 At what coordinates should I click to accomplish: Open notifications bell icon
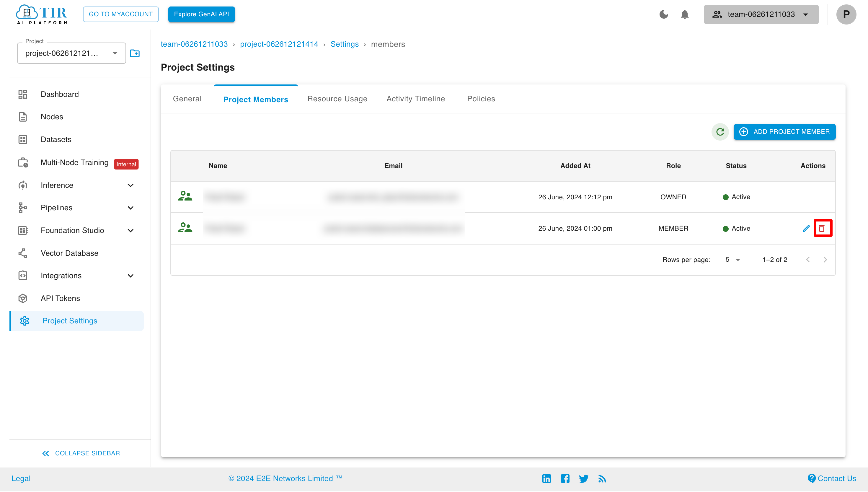(685, 14)
